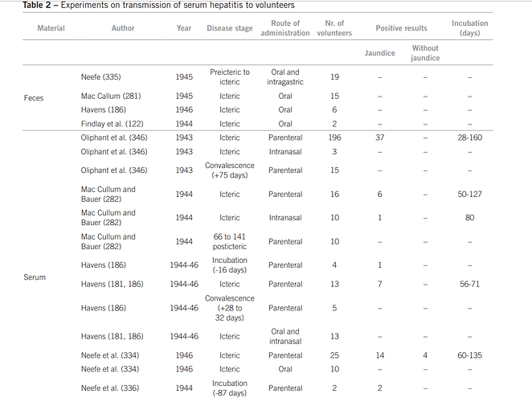532x402 pixels.
Task: Select the Positive results header
Action: (401, 28)
